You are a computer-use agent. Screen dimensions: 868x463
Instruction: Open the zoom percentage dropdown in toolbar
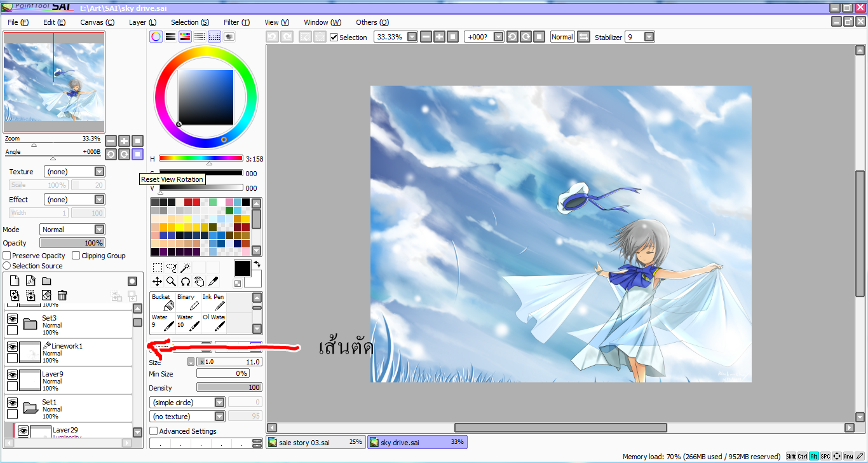(x=412, y=37)
